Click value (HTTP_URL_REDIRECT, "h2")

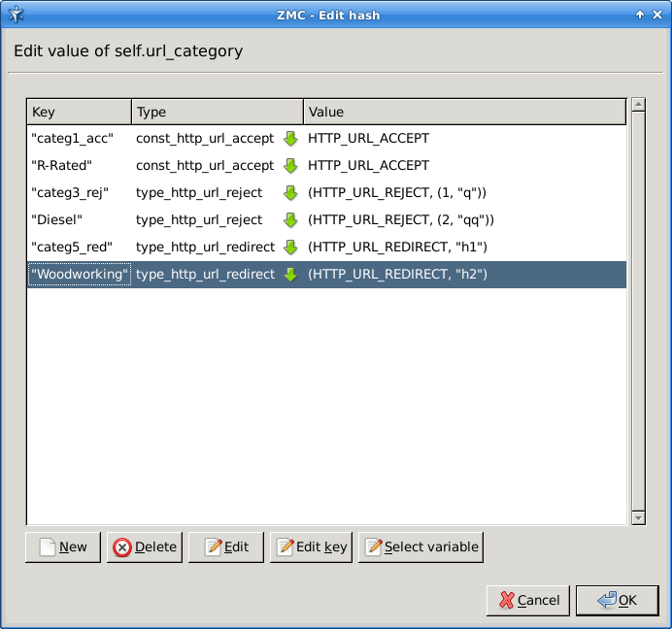click(x=398, y=275)
